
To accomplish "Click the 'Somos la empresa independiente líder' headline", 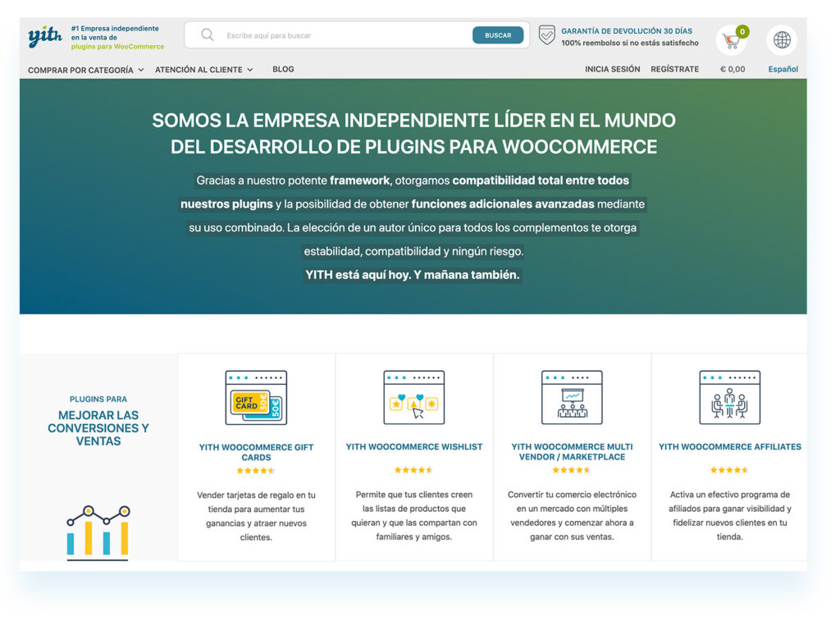I will [413, 134].
